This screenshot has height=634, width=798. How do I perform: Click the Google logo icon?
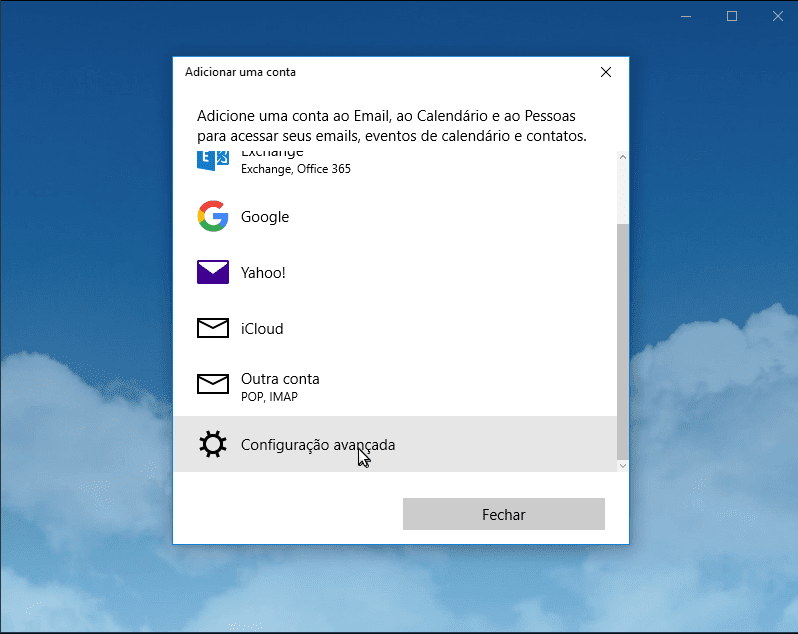213,216
